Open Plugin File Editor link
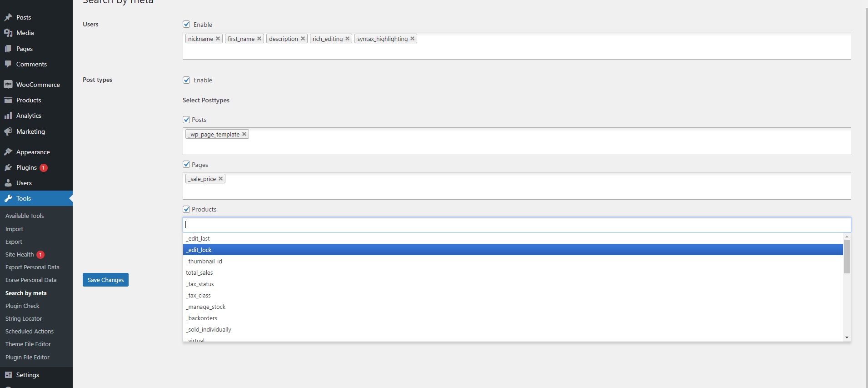Viewport: 868px width, 388px height. point(27,358)
